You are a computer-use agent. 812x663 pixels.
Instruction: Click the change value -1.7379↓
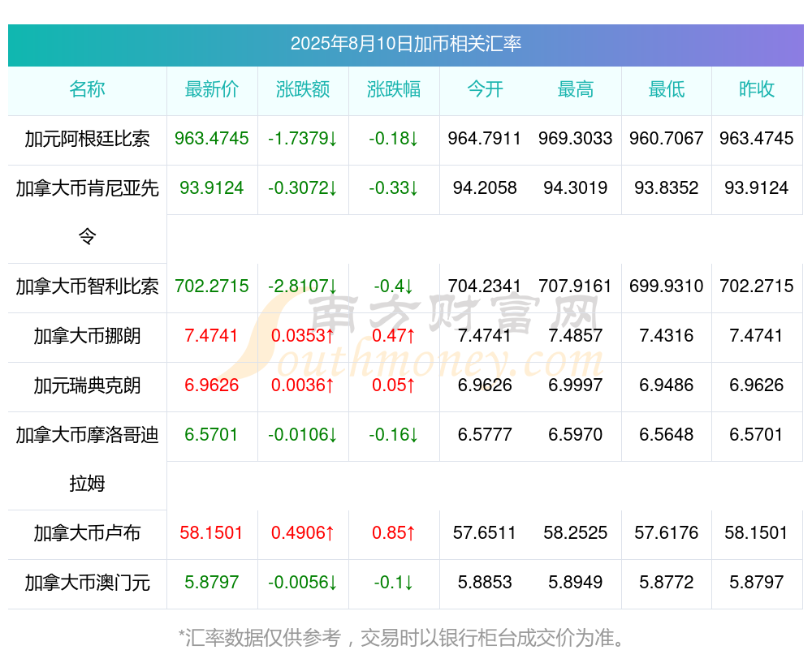coord(303,139)
